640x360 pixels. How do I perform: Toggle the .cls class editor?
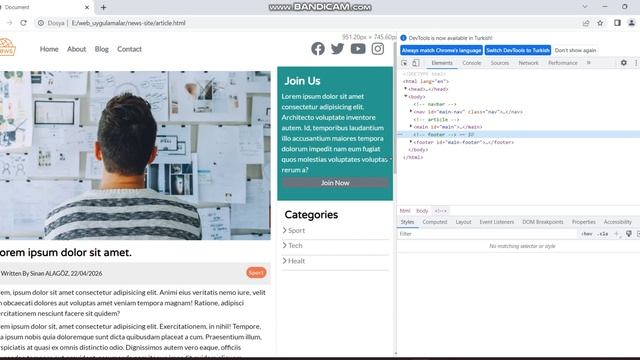(602, 234)
